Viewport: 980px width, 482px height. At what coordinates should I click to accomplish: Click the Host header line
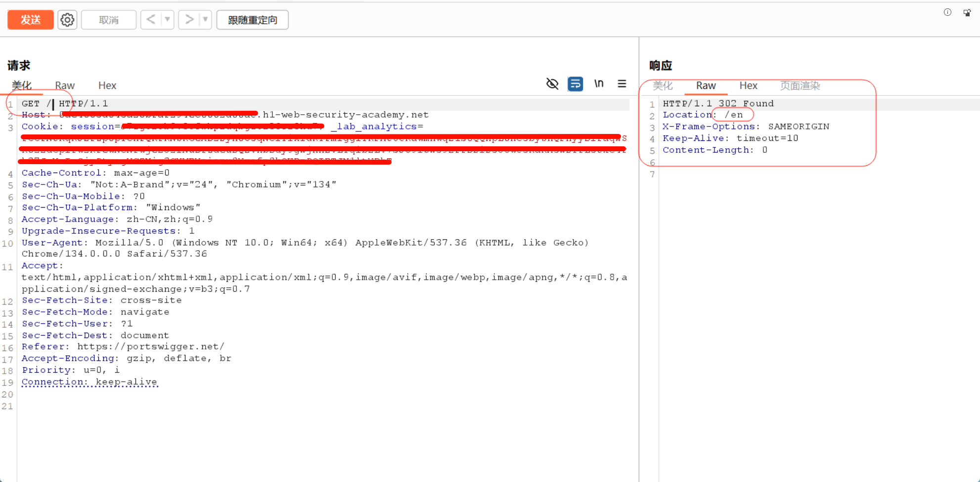[x=225, y=115]
